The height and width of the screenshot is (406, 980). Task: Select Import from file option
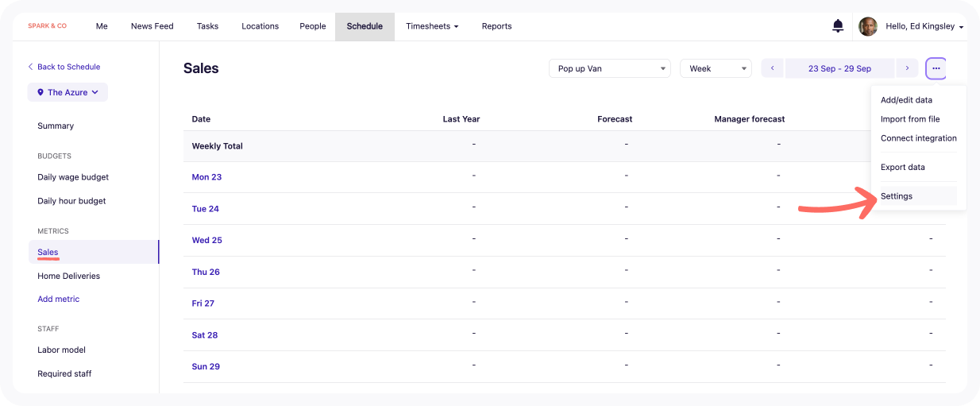(x=910, y=119)
